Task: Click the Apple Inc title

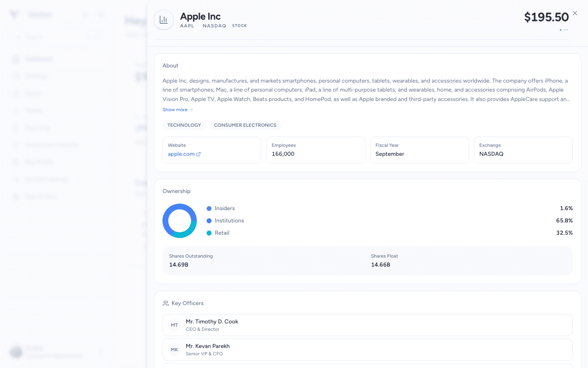Action: (x=200, y=16)
